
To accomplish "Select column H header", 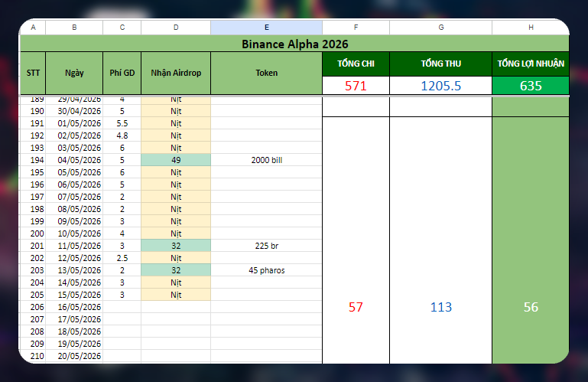I will (x=531, y=28).
